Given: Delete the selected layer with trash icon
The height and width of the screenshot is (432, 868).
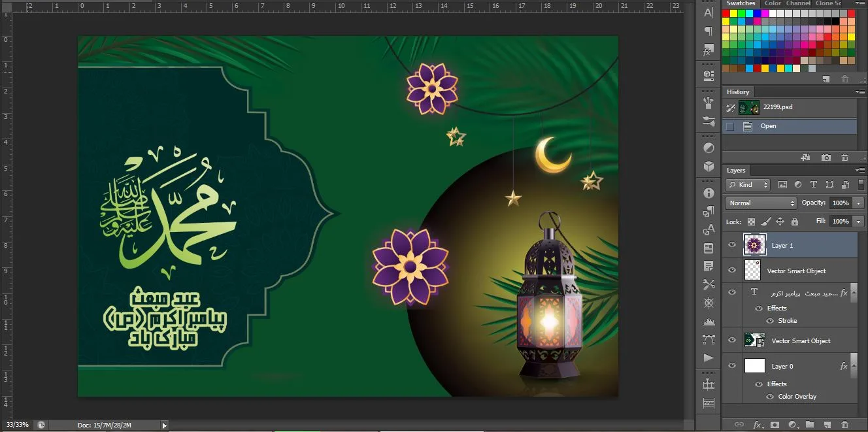Looking at the screenshot, I should 845,425.
